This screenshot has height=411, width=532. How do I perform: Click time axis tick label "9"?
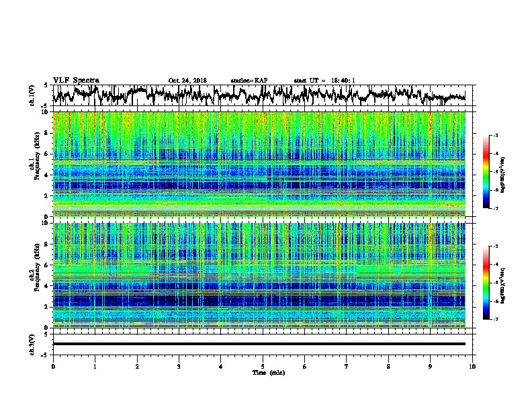(430, 366)
